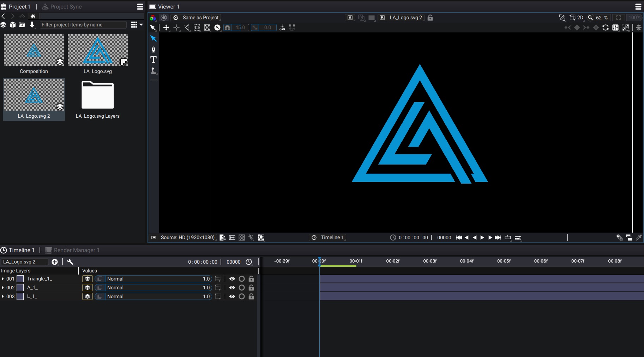The height and width of the screenshot is (357, 644).
Task: Click the camera shutter snapshot icon
Action: 164,18
